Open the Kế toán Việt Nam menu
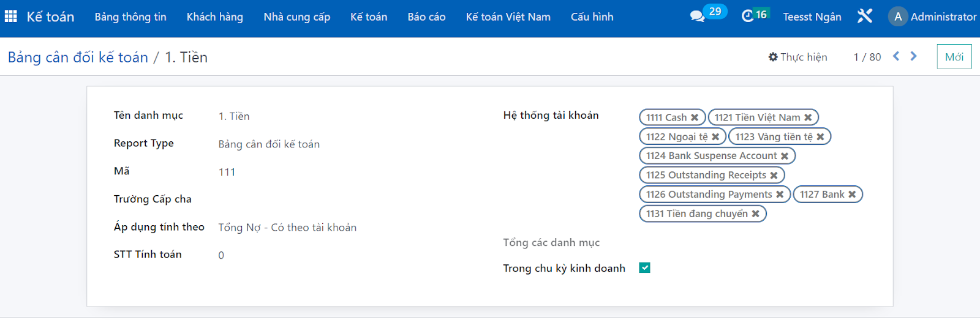This screenshot has width=980, height=331. click(508, 17)
